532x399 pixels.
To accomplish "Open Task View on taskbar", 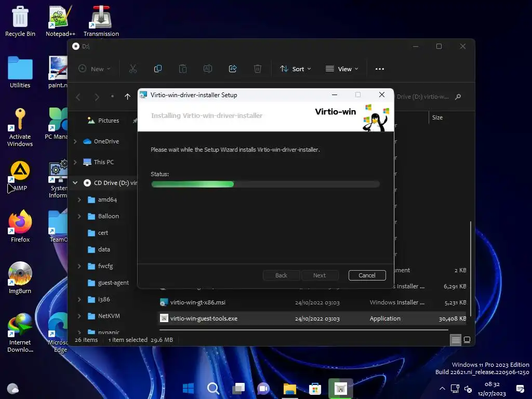I will [238, 388].
